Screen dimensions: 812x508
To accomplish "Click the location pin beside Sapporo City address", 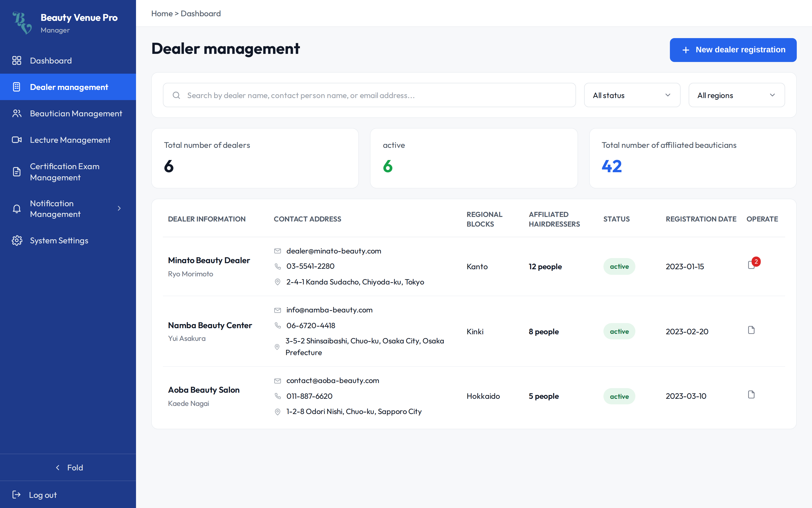I will coord(278,411).
